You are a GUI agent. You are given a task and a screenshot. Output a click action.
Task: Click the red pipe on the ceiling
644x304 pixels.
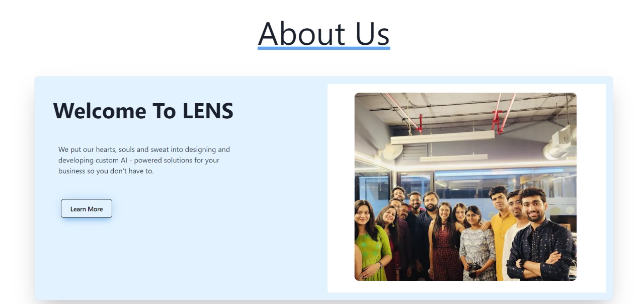click(504, 112)
